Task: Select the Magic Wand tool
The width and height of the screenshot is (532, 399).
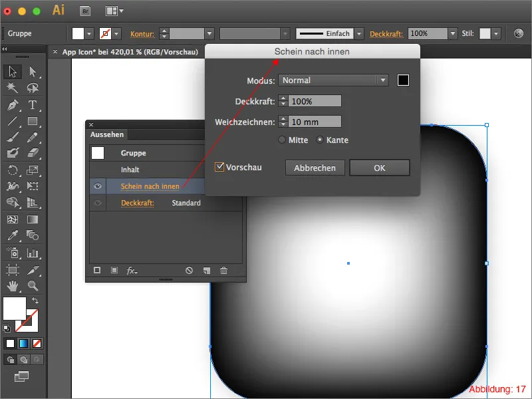Action: click(13, 88)
